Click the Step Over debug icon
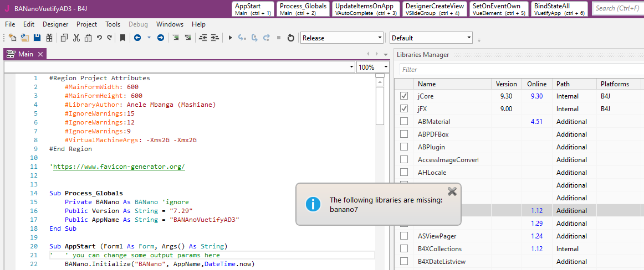The width and height of the screenshot is (644, 270). [x=254, y=38]
